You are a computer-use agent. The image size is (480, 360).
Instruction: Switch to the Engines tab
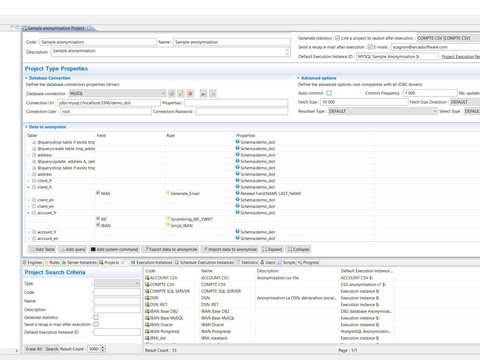click(x=32, y=262)
